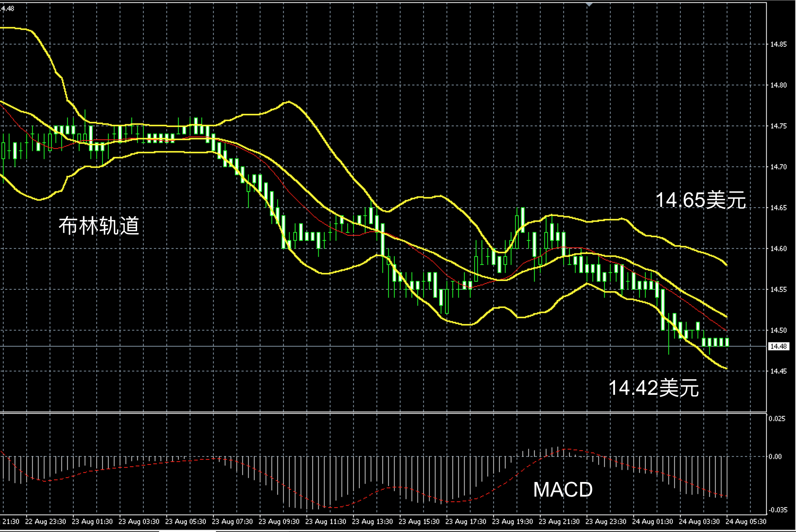
Task: Select the 14.65美元 annotation label
Action: (700, 200)
